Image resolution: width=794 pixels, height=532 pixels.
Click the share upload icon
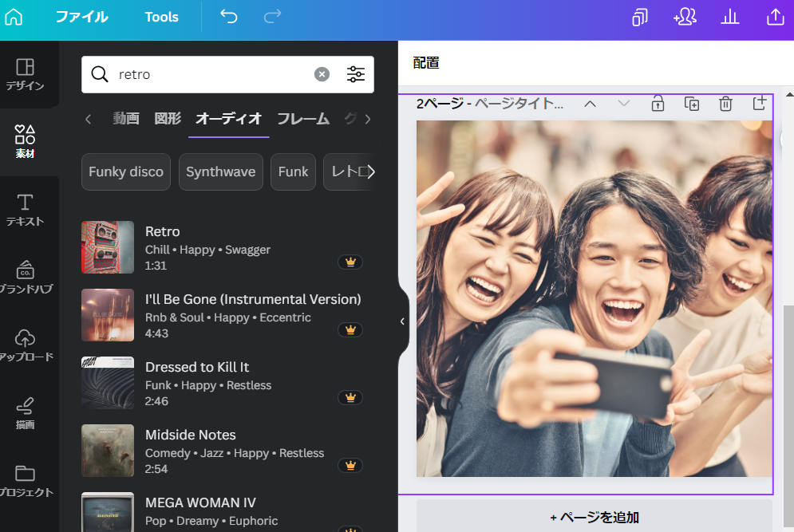(776, 17)
